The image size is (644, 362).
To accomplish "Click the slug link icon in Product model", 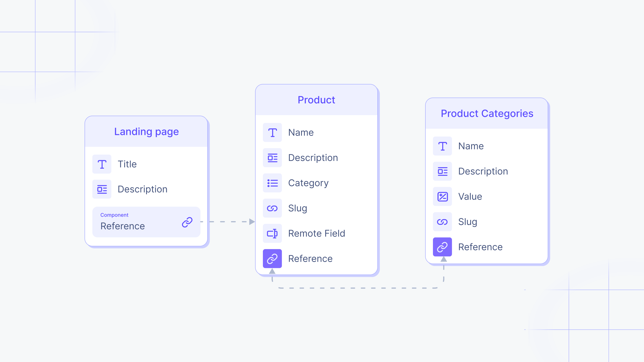I will pyautogui.click(x=272, y=208).
